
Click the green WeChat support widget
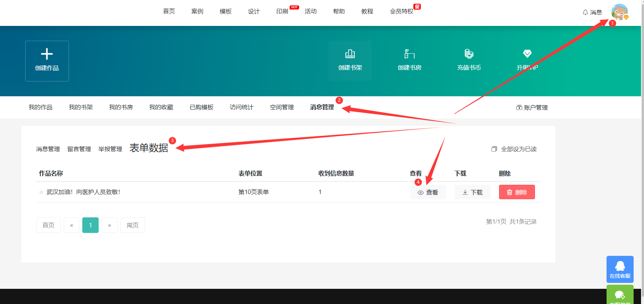[620, 295]
